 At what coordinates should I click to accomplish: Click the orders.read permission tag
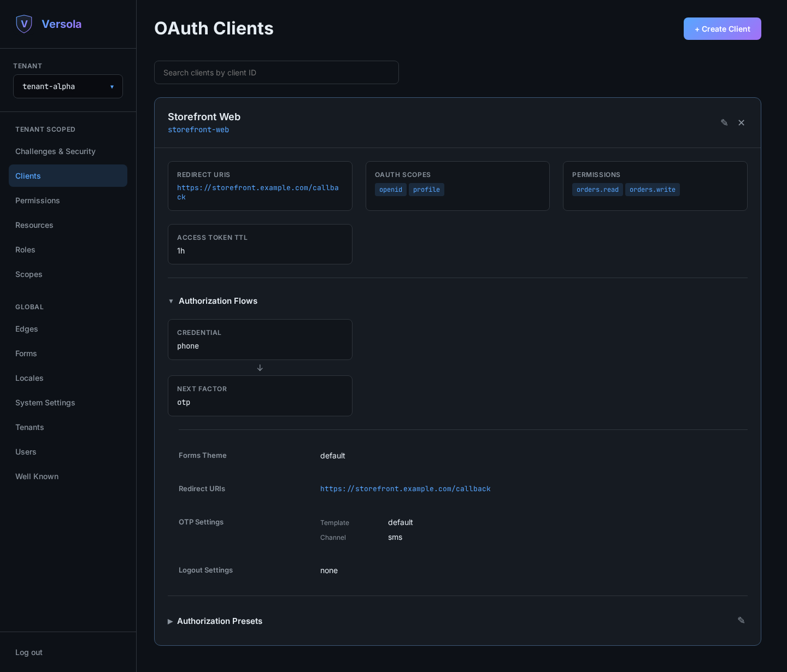pyautogui.click(x=597, y=190)
